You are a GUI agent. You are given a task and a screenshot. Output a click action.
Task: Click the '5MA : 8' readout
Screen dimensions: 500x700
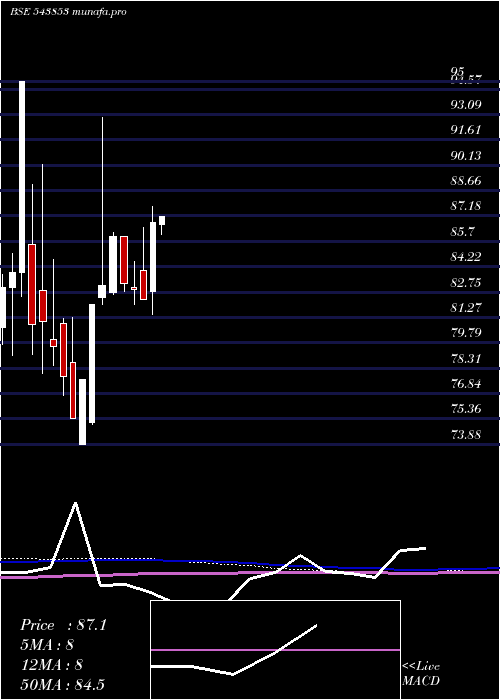pos(47,645)
